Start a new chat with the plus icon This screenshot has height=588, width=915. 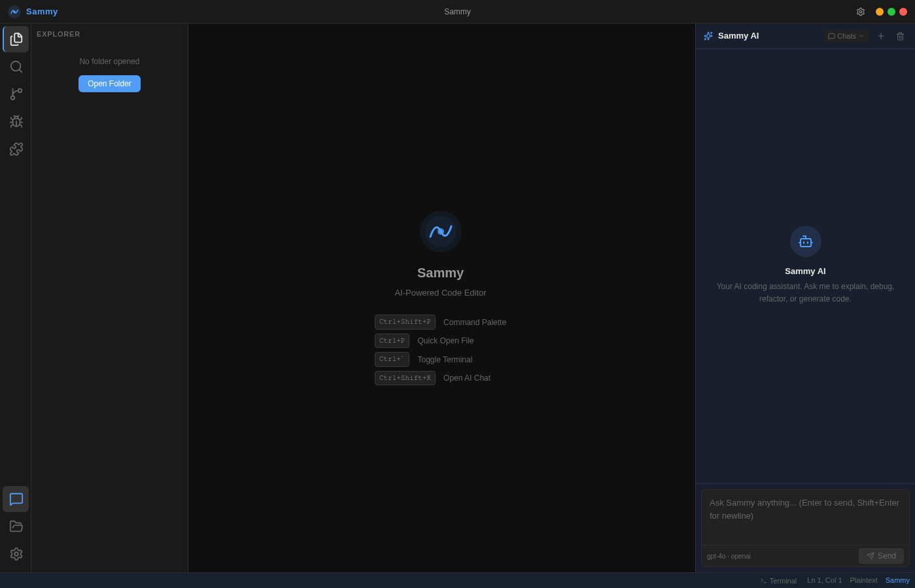pos(880,36)
